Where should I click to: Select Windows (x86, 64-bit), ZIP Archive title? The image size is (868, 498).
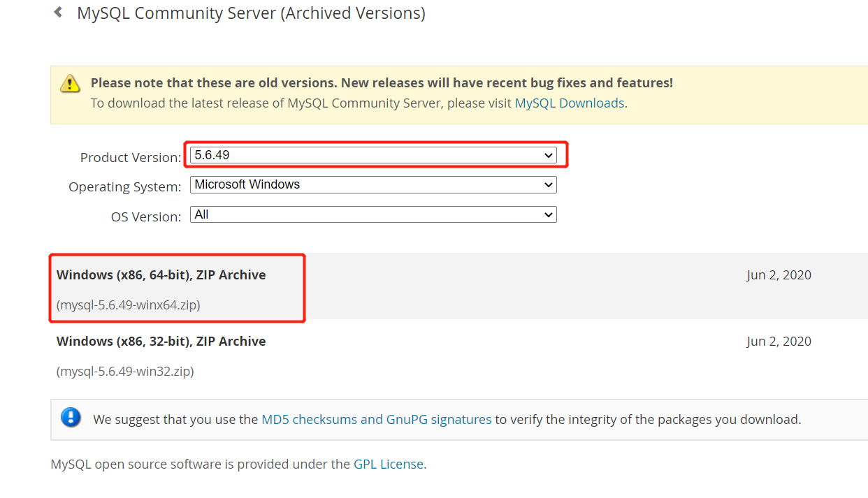click(x=161, y=275)
